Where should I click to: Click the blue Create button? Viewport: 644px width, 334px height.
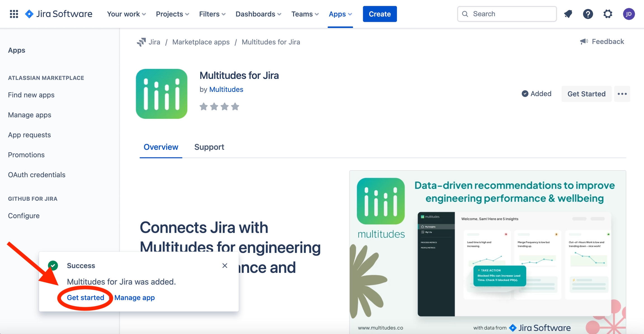[380, 14]
